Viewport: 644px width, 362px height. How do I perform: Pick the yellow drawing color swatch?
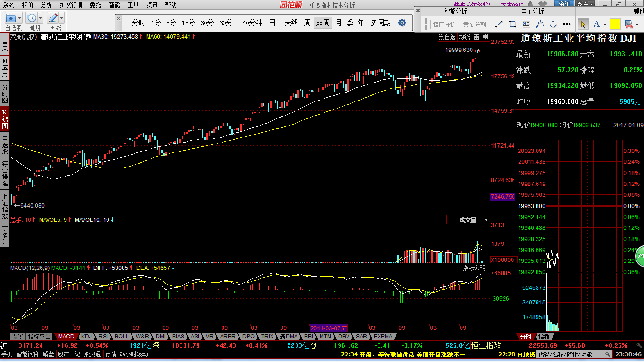coord(615,24)
